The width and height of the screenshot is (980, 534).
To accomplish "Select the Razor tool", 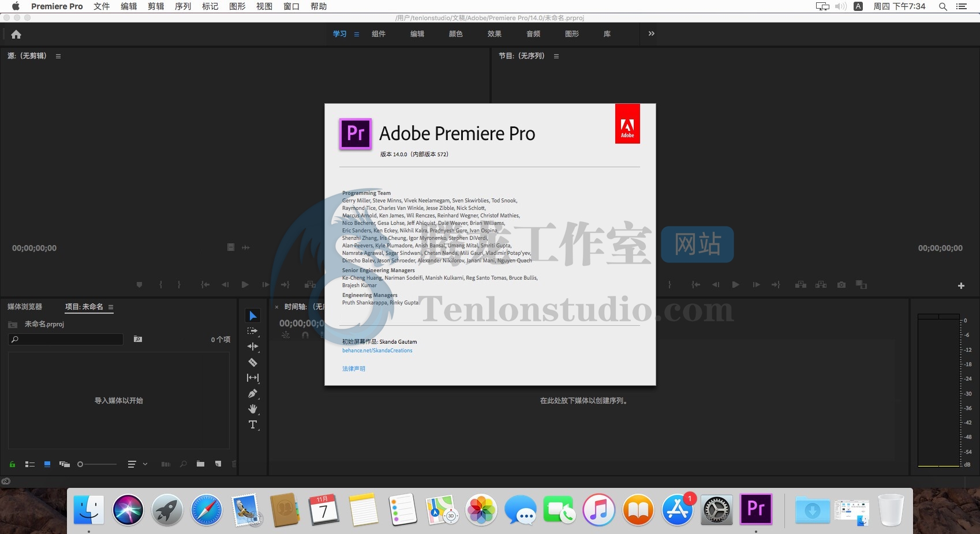I will (x=253, y=362).
